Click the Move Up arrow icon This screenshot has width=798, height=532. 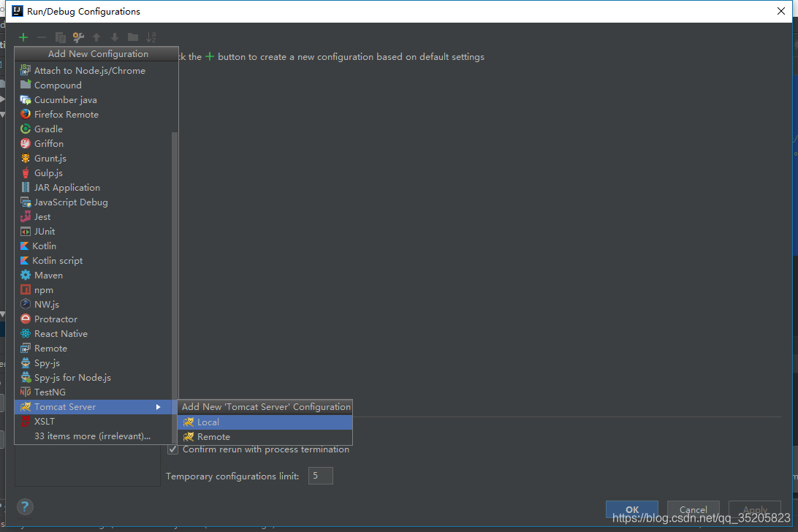click(x=96, y=37)
